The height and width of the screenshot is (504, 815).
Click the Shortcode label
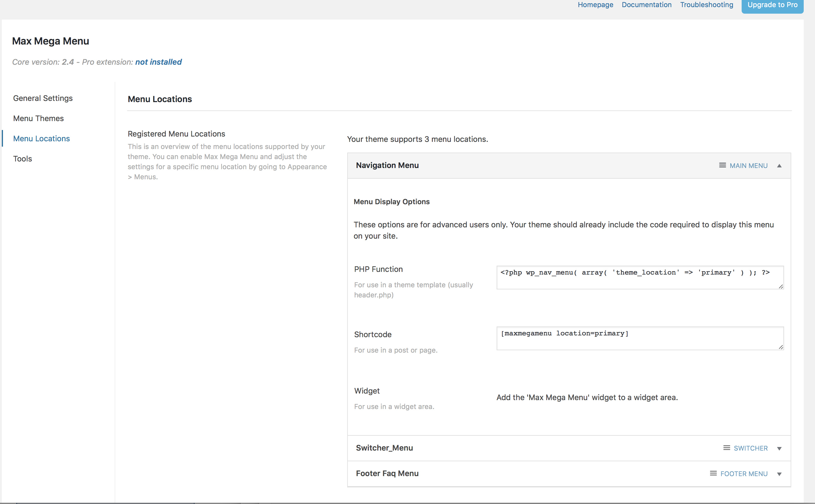(373, 335)
